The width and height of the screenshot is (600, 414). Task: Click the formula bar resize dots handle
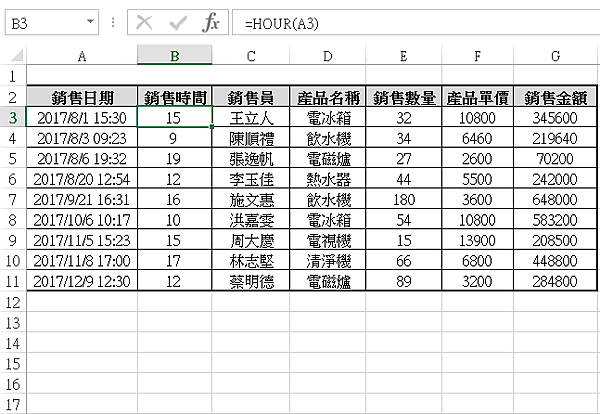tap(113, 23)
